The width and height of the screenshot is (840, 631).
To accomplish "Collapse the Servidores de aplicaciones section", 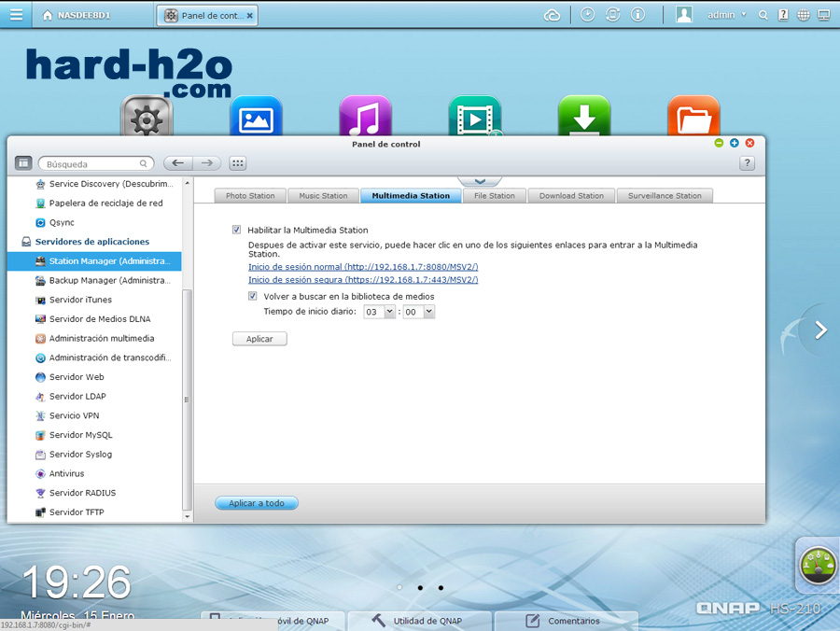I will 92,242.
